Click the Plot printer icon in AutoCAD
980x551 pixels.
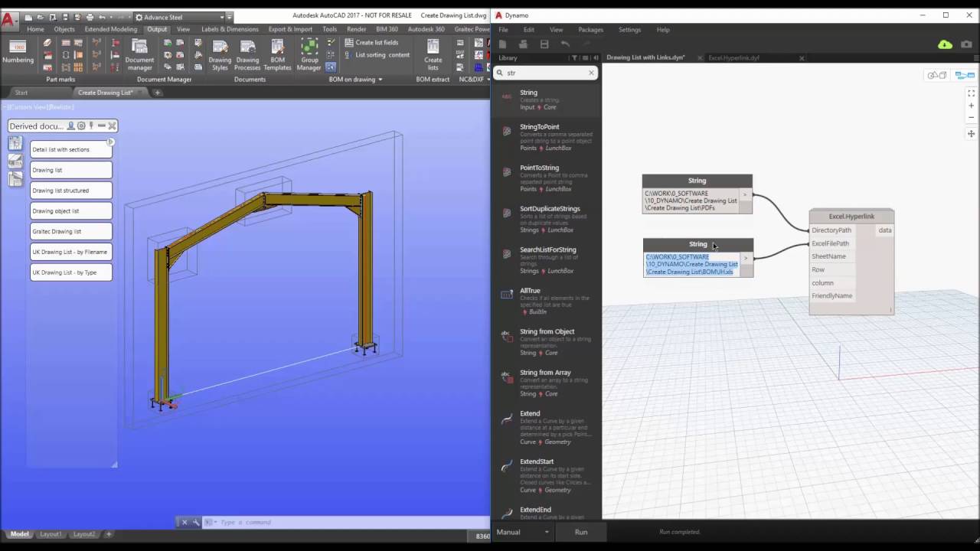(90, 17)
